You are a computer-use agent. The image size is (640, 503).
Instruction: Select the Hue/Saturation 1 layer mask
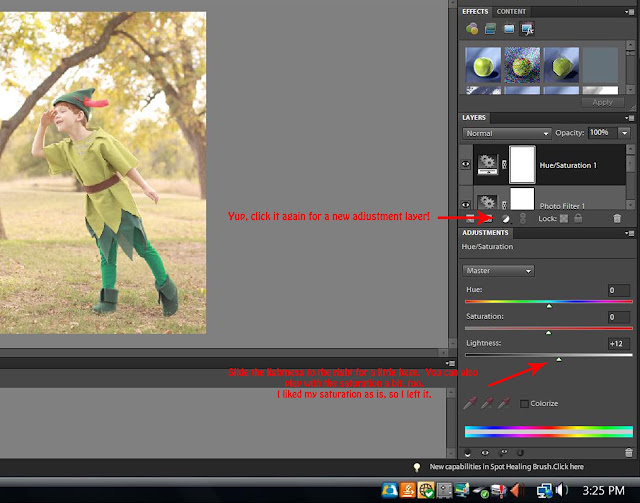click(x=522, y=165)
